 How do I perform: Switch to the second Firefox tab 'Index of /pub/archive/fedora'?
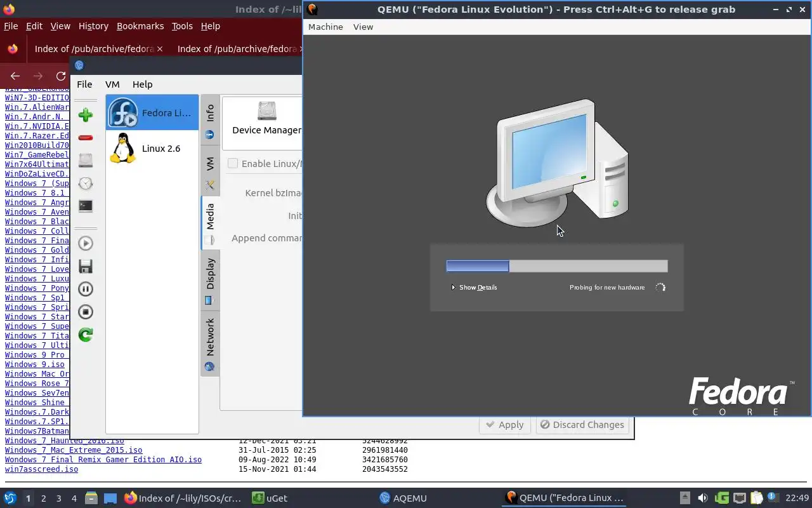pyautogui.click(x=237, y=49)
